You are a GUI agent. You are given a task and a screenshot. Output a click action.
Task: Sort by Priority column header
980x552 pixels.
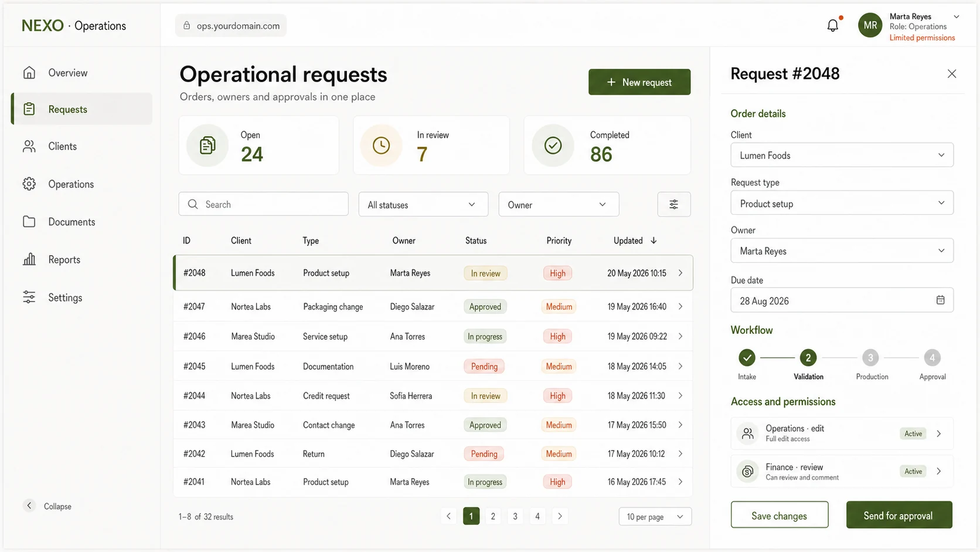[559, 241]
